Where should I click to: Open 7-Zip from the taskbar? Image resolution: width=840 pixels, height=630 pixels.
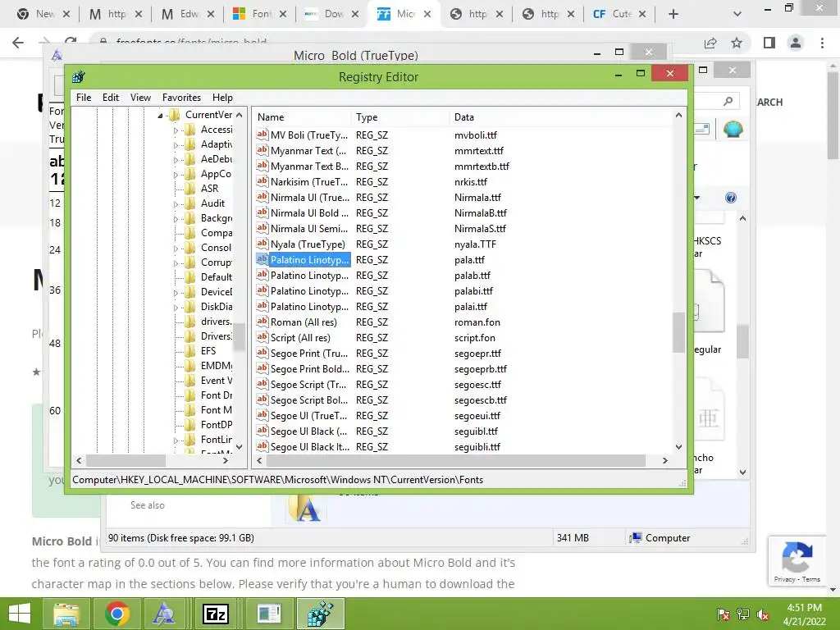pos(216,614)
